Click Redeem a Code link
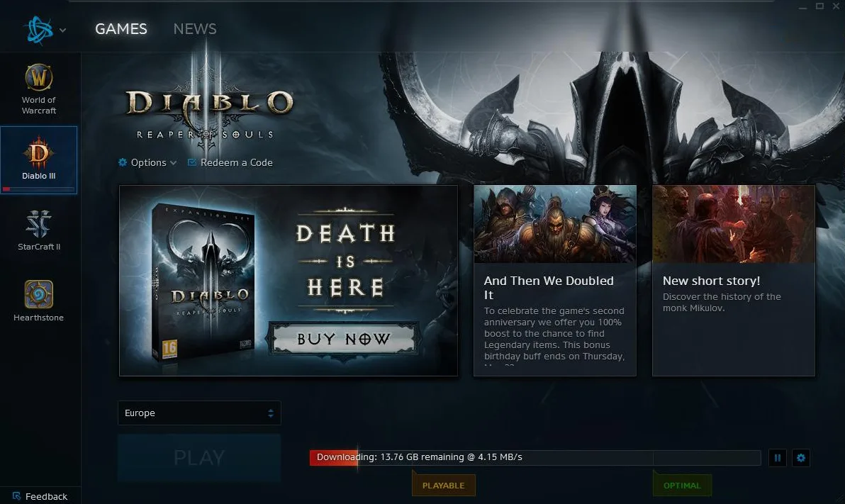The image size is (845, 504). tap(230, 163)
